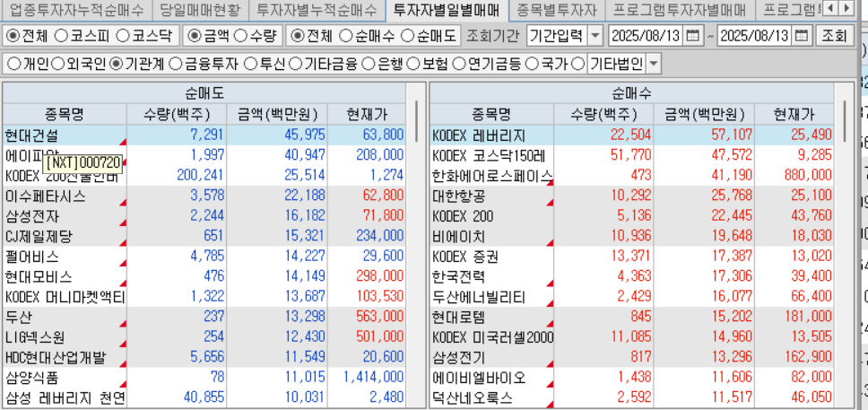Screen dimensions: 868x410
Task: Select KODEX 200 in 순매수 list
Action: point(631,216)
